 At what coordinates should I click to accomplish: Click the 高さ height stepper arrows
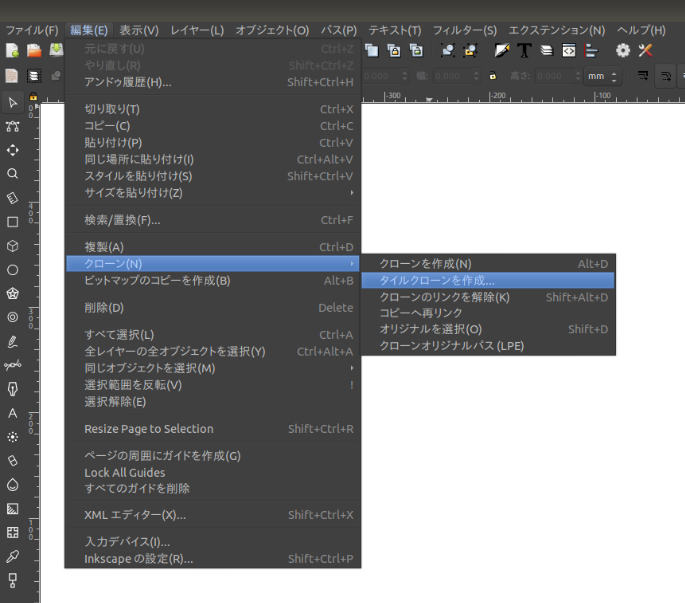[x=578, y=76]
